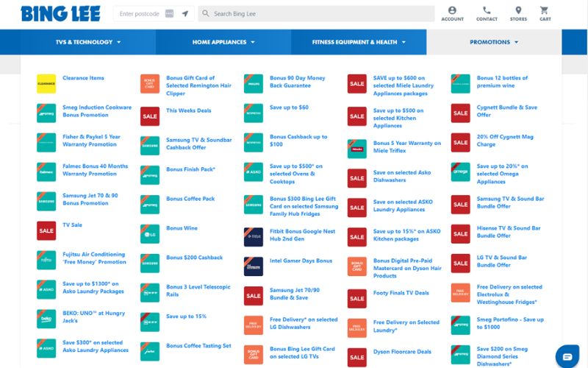Open the chat bubble widget
This screenshot has width=588, height=368.
tap(567, 356)
